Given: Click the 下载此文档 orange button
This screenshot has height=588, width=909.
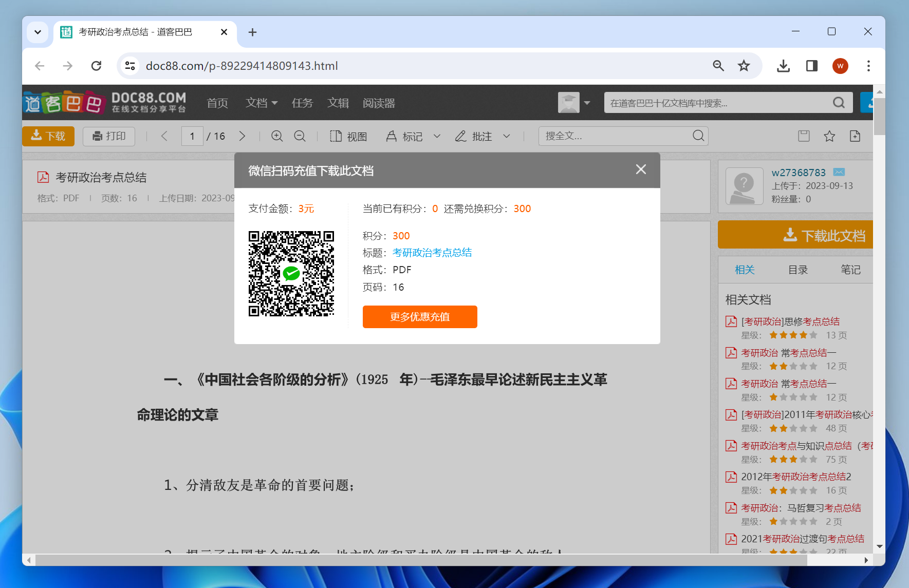Looking at the screenshot, I should [x=795, y=235].
